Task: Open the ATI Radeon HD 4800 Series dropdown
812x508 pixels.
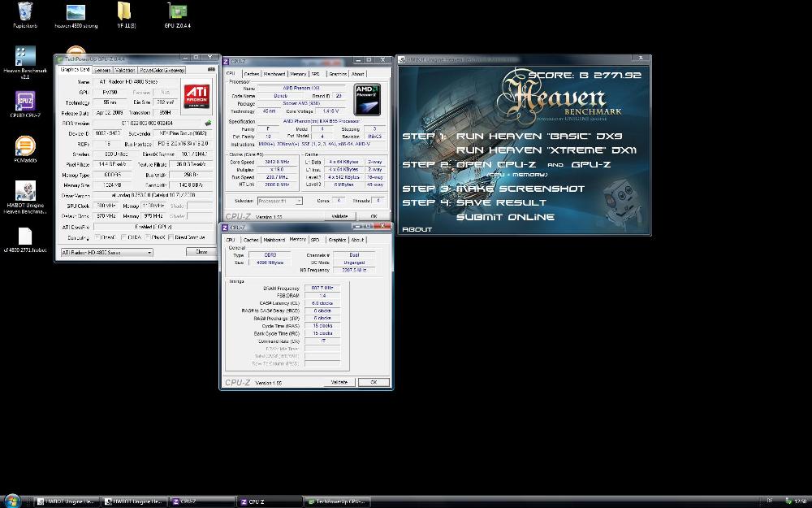Action: 106,253
